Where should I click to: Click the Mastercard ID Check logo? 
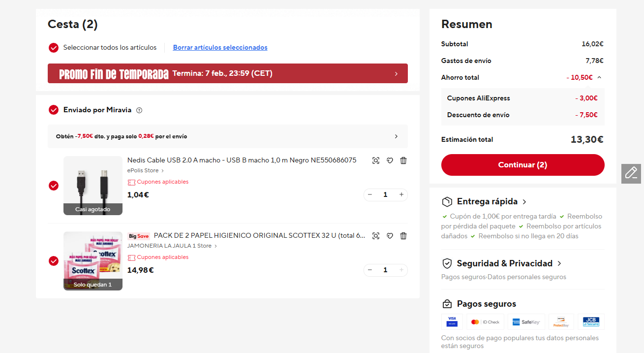coord(485,322)
